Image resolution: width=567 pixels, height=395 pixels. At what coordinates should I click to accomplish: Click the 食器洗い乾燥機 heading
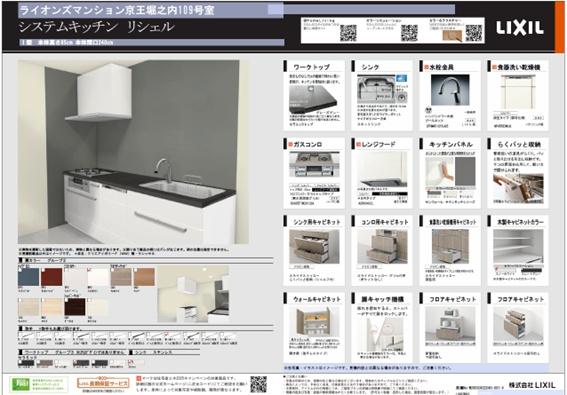519,67
